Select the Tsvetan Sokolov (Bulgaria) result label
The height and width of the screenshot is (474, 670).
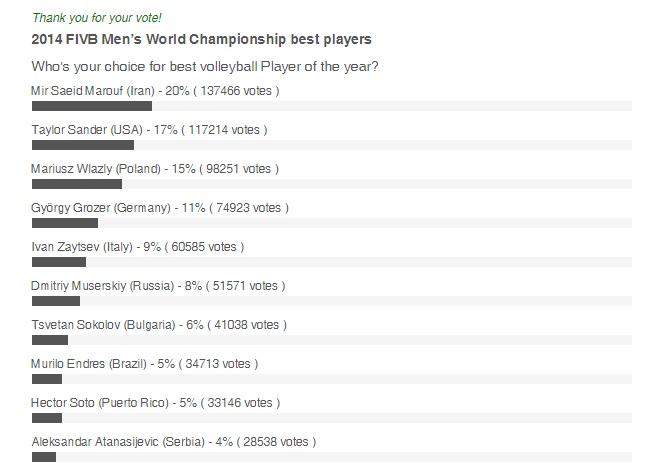pos(159,325)
